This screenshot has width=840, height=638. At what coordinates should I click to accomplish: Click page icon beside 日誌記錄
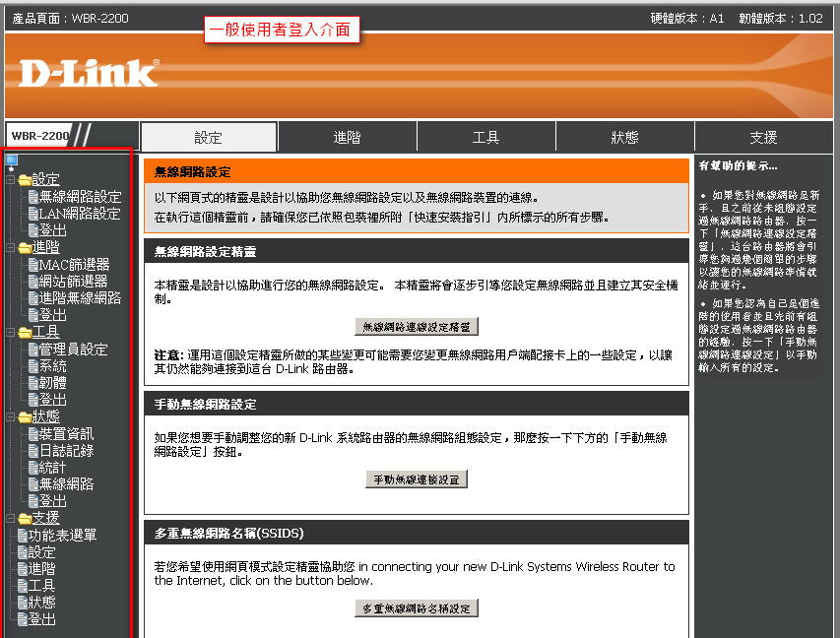click(33, 451)
